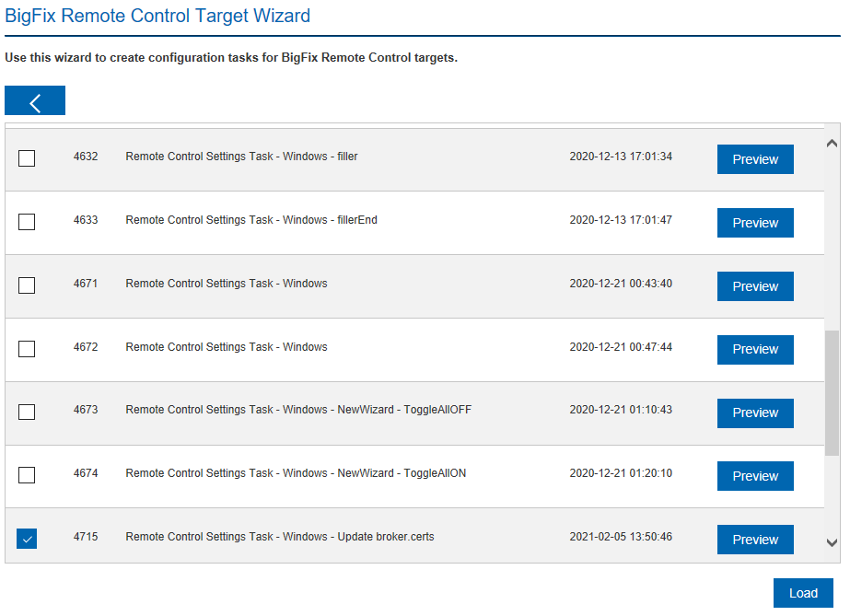Image resolution: width=850 pixels, height=616 pixels.
Task: Select the row named ToggleAllON
Action: [296, 473]
